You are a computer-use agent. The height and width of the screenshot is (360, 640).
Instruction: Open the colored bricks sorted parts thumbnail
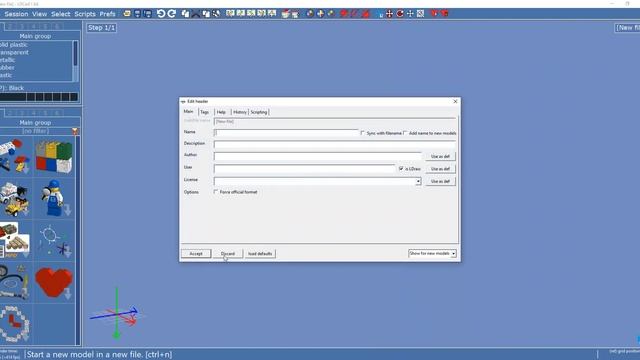[54, 156]
